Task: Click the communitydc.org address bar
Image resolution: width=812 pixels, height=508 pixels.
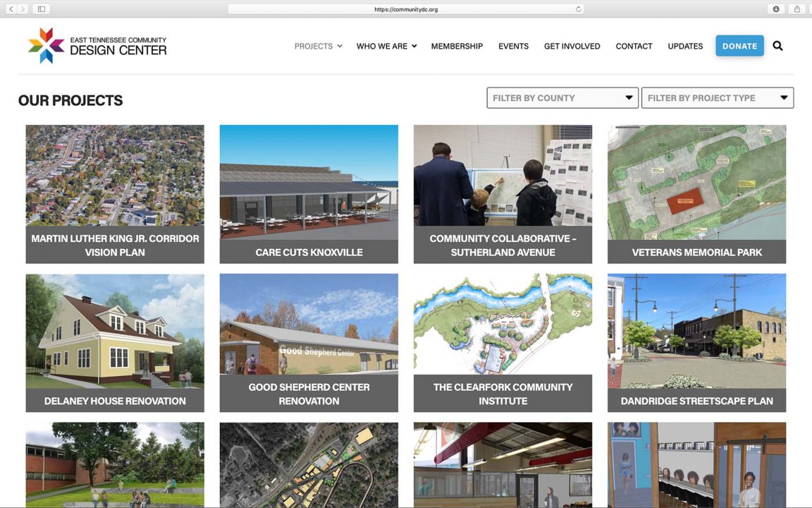Action: pyautogui.click(x=405, y=9)
